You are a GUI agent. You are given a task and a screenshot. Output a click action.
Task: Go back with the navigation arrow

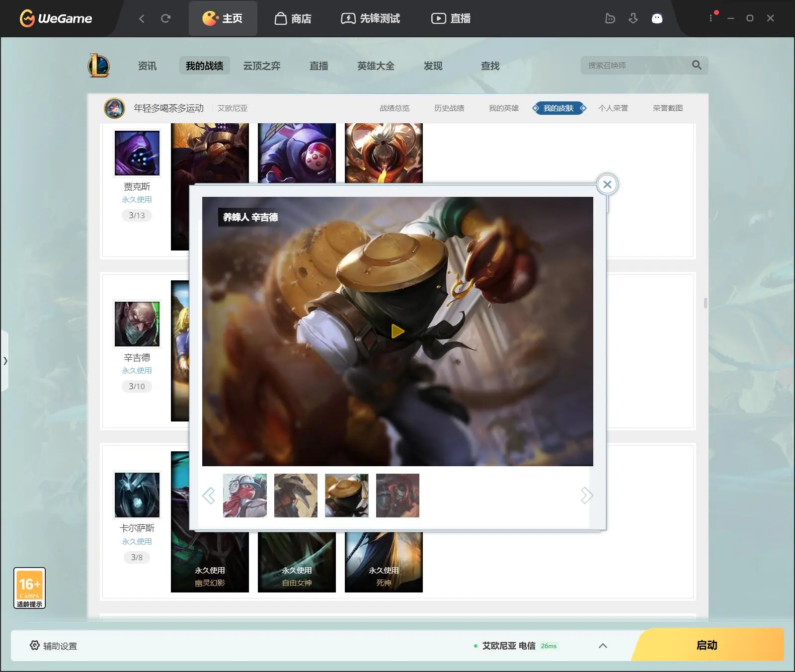click(142, 18)
